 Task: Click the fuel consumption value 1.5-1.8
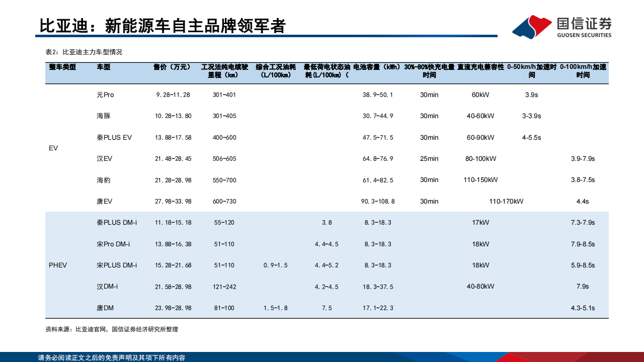275,308
